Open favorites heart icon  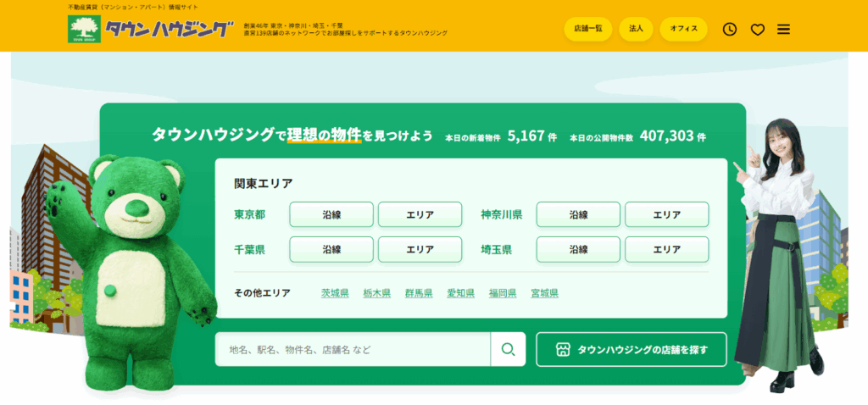757,29
